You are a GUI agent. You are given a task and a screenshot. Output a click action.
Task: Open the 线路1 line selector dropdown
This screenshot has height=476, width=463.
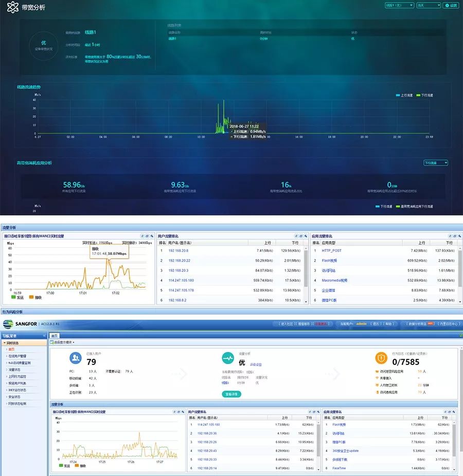pyautogui.click(x=399, y=5)
